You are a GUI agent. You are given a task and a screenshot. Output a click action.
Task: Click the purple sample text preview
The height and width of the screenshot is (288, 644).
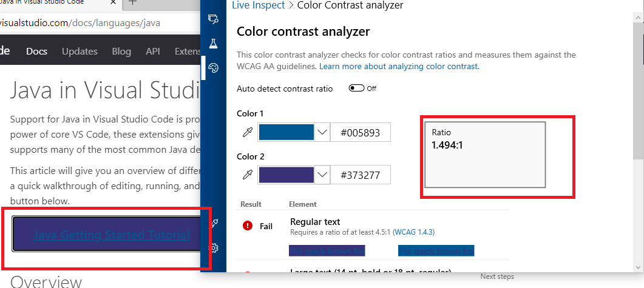click(x=327, y=250)
